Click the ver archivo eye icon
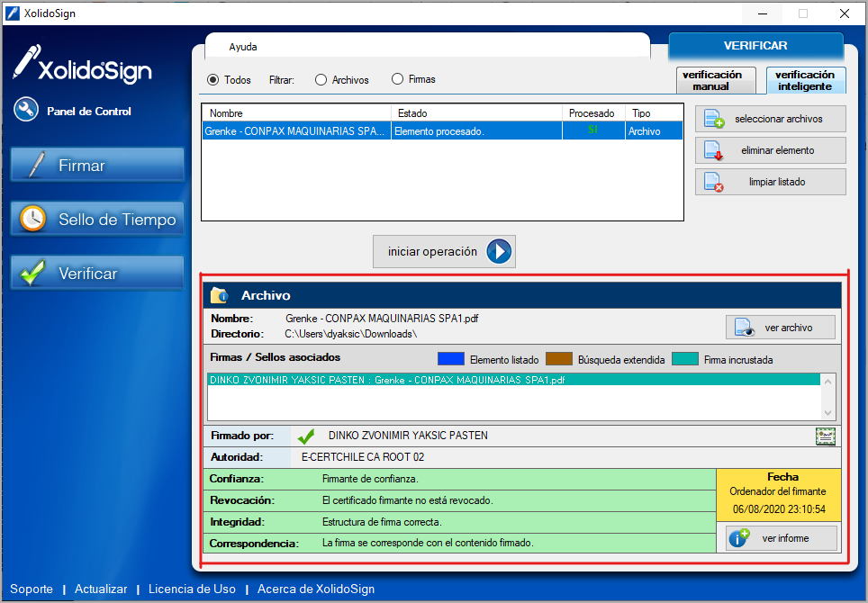Screen dimensions: 868x603 tap(745, 328)
